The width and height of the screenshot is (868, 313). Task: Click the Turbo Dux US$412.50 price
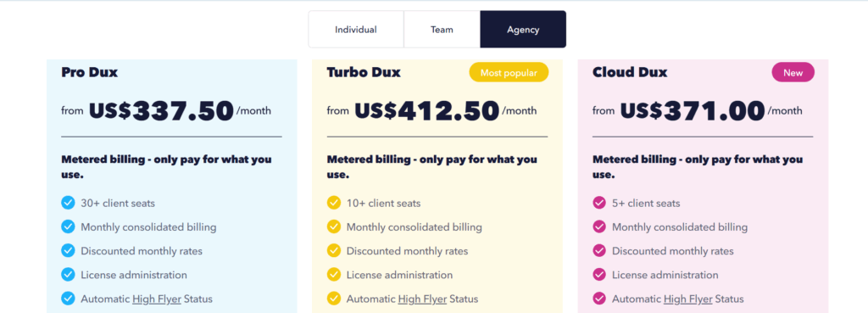427,111
